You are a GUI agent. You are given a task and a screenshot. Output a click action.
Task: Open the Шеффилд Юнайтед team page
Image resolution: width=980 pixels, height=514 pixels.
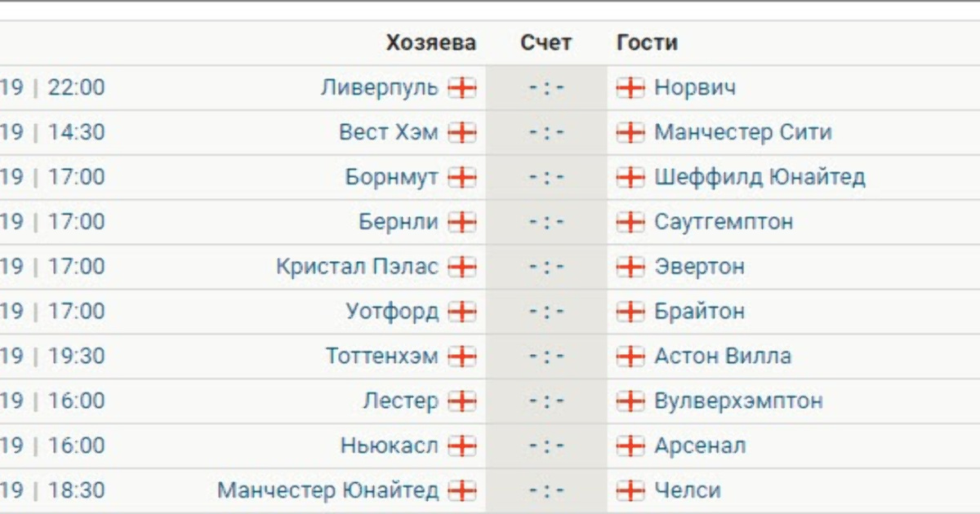(x=759, y=177)
